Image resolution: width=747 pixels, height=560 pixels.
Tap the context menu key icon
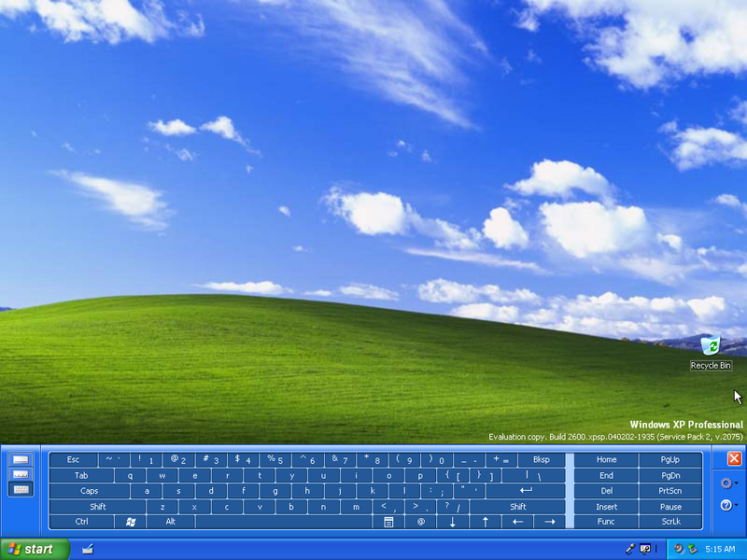point(388,522)
